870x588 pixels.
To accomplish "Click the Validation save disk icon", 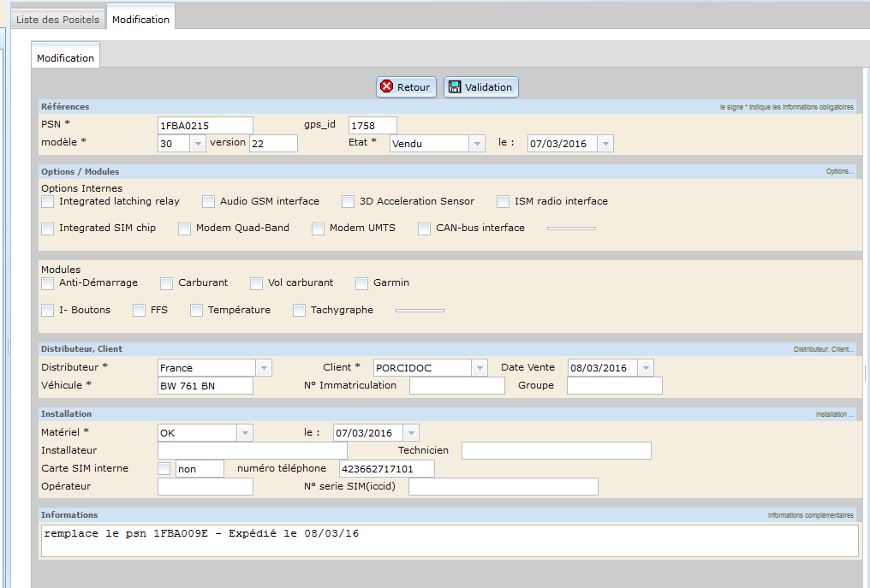I will [455, 86].
